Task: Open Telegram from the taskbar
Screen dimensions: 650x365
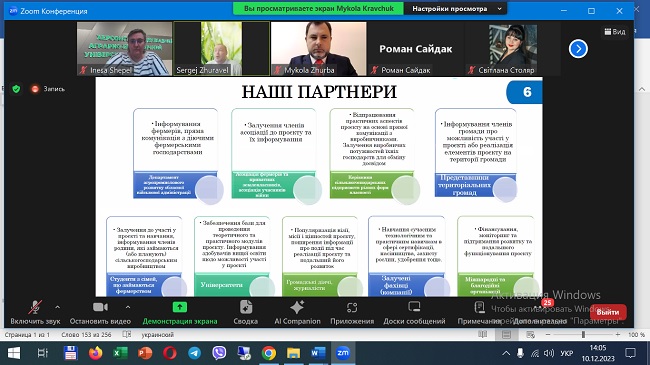Action: click(x=194, y=353)
